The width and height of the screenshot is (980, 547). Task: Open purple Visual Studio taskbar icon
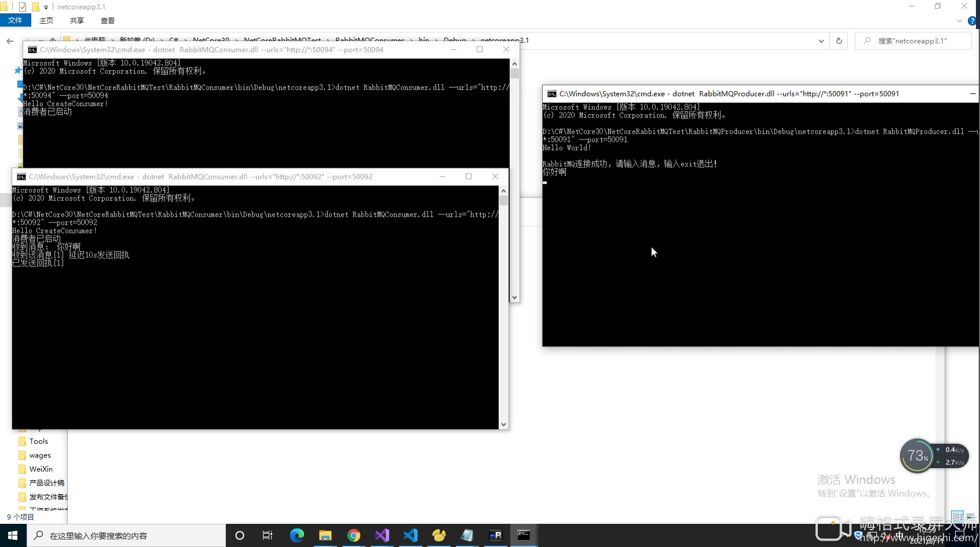click(x=382, y=535)
